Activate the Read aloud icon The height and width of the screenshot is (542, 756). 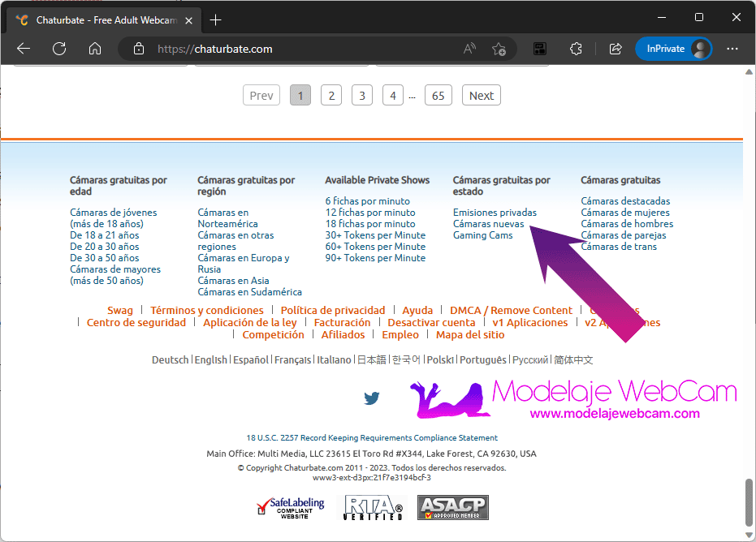click(x=469, y=49)
